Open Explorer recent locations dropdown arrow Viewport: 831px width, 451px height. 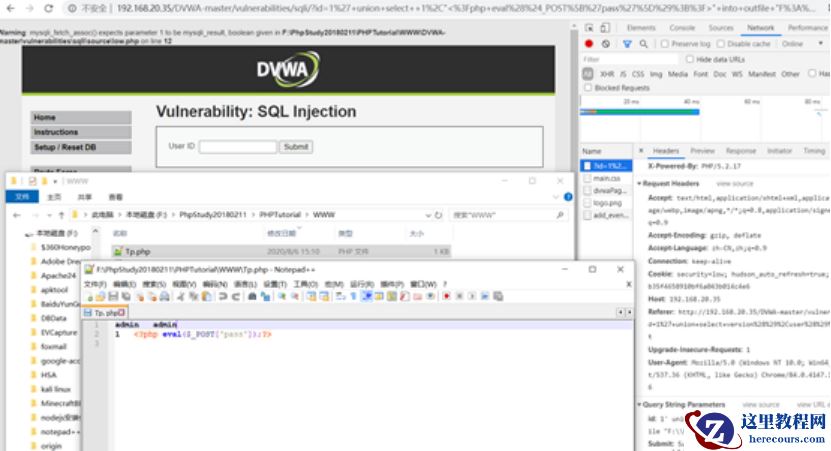pyautogui.click(x=49, y=215)
